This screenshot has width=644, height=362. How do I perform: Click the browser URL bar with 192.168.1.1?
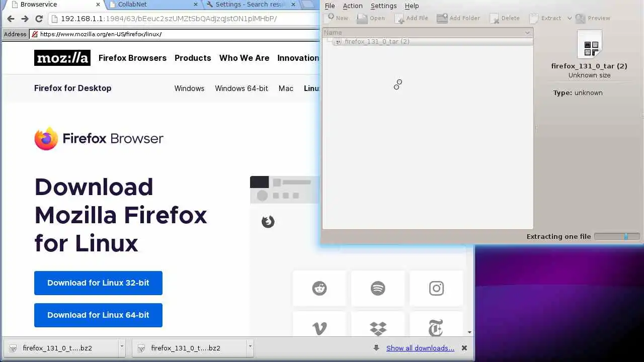pos(183,19)
